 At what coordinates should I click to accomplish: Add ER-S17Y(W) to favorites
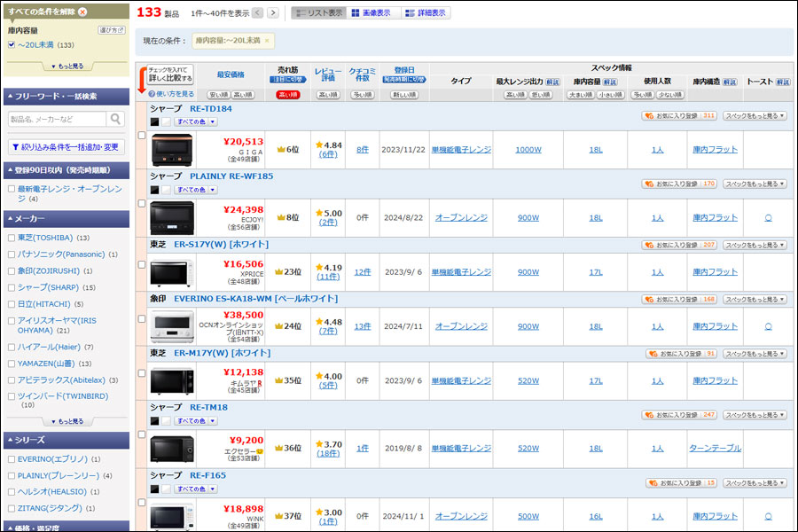click(679, 246)
